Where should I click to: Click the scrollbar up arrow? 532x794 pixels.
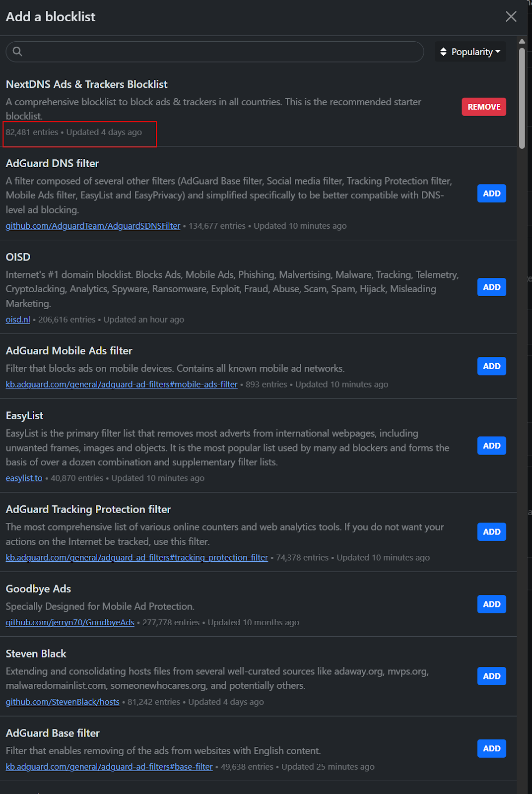[x=522, y=41]
